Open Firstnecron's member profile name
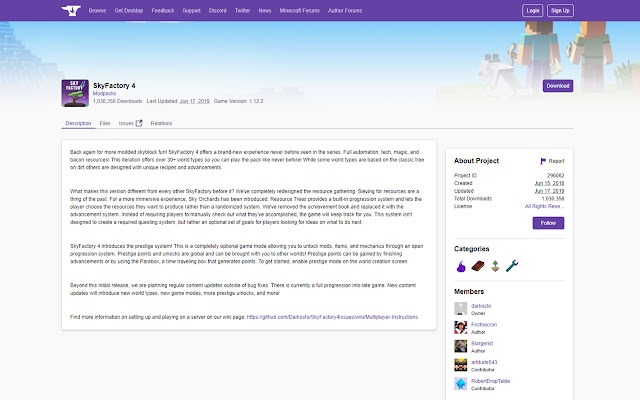The height and width of the screenshot is (400, 640). click(x=484, y=324)
